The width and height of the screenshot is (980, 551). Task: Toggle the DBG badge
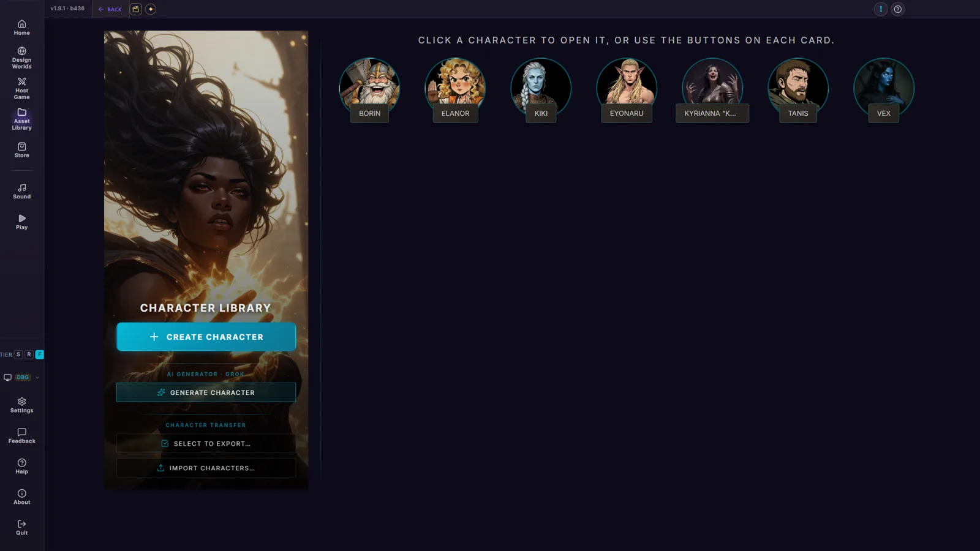coord(23,377)
